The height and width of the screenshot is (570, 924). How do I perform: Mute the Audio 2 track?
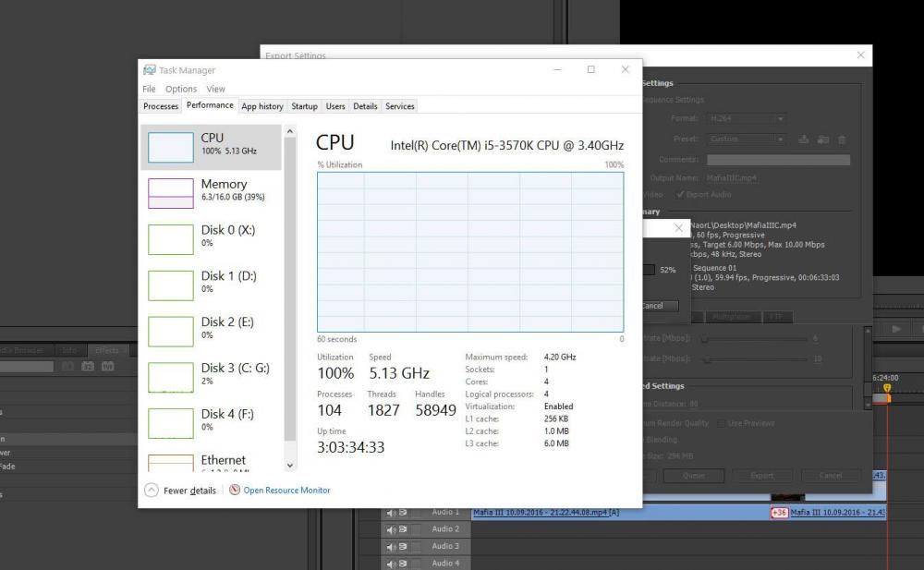(391, 529)
